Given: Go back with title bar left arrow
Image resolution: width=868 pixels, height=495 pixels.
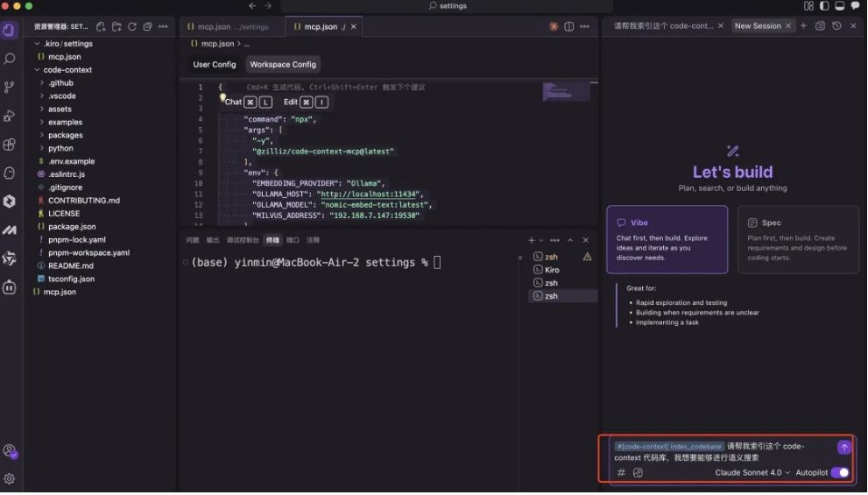Looking at the screenshot, I should [x=252, y=5].
